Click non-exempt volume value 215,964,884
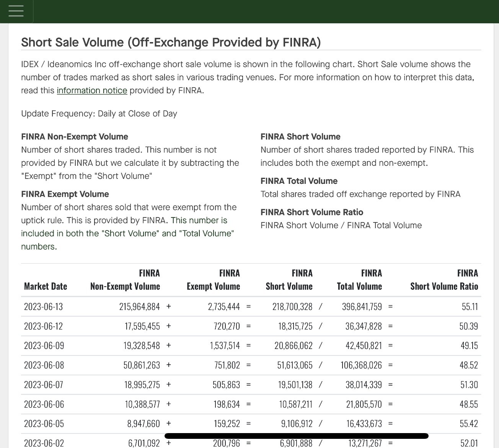The width and height of the screenshot is (499, 448). pos(140,307)
